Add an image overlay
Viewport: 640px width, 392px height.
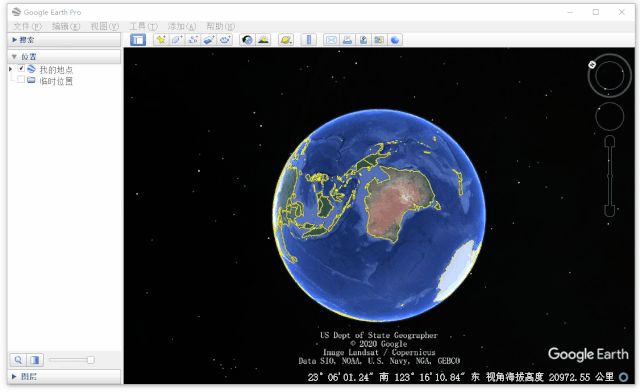tap(209, 40)
